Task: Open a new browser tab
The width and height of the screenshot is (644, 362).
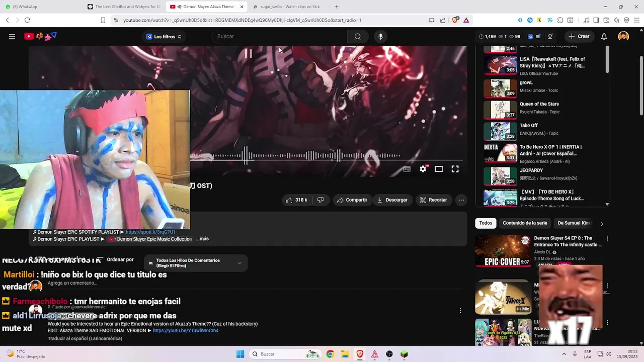Action: pyautogui.click(x=337, y=7)
